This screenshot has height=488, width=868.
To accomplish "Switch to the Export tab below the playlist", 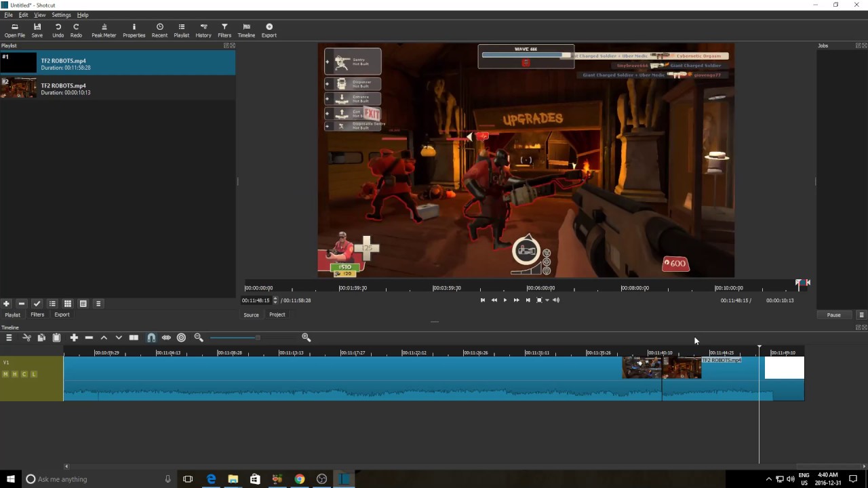I will point(62,314).
